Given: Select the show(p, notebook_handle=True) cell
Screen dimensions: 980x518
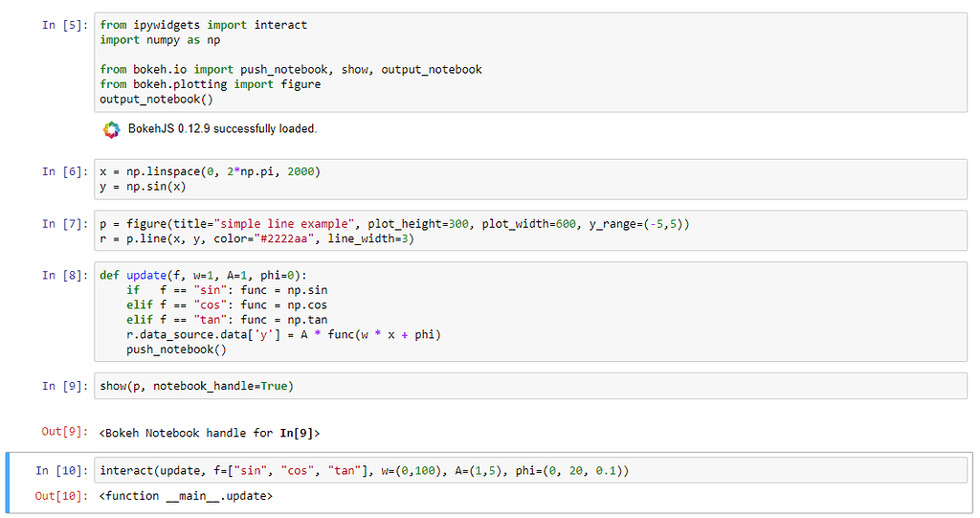Looking at the screenshot, I should (195, 386).
